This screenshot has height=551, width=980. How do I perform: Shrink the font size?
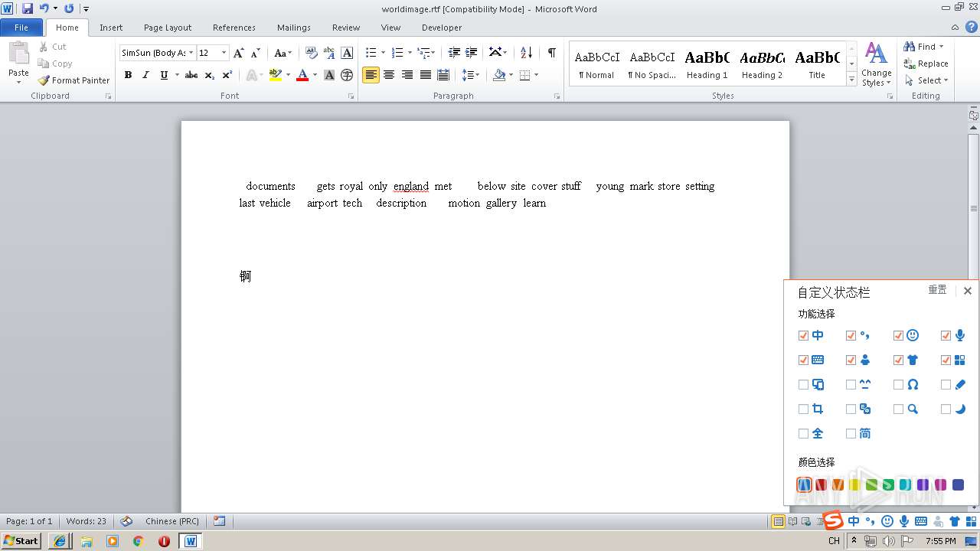point(256,53)
